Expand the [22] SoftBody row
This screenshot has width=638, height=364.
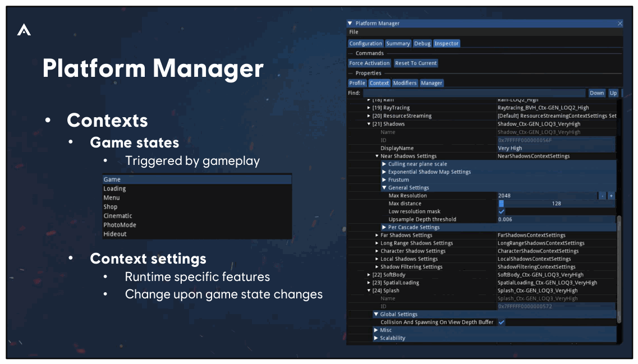pyautogui.click(x=369, y=275)
